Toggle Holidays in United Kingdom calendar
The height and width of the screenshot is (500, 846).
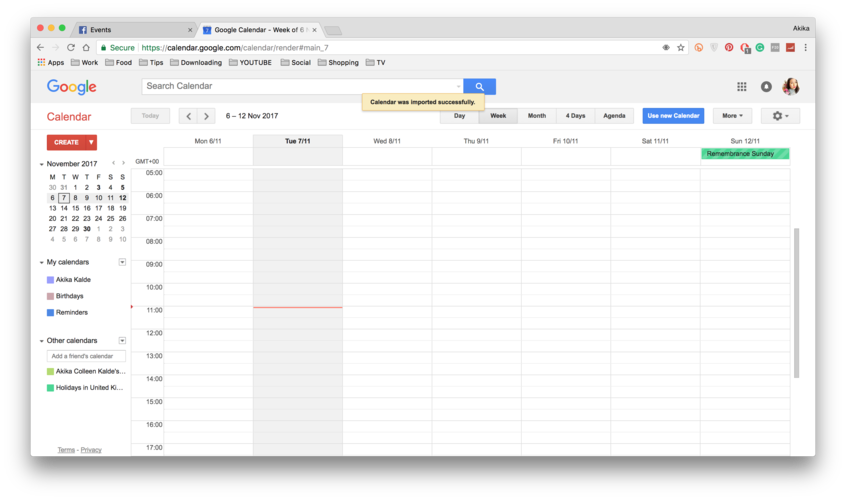pyautogui.click(x=51, y=388)
